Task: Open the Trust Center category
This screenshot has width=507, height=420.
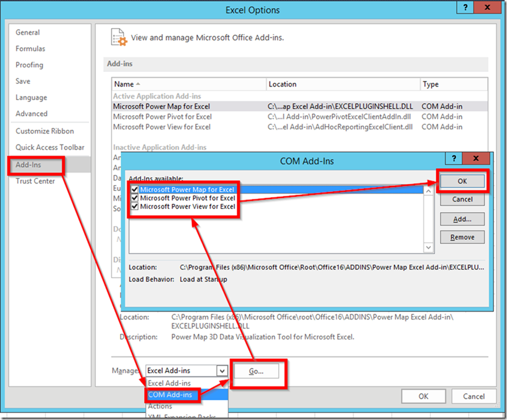Action: coord(35,181)
